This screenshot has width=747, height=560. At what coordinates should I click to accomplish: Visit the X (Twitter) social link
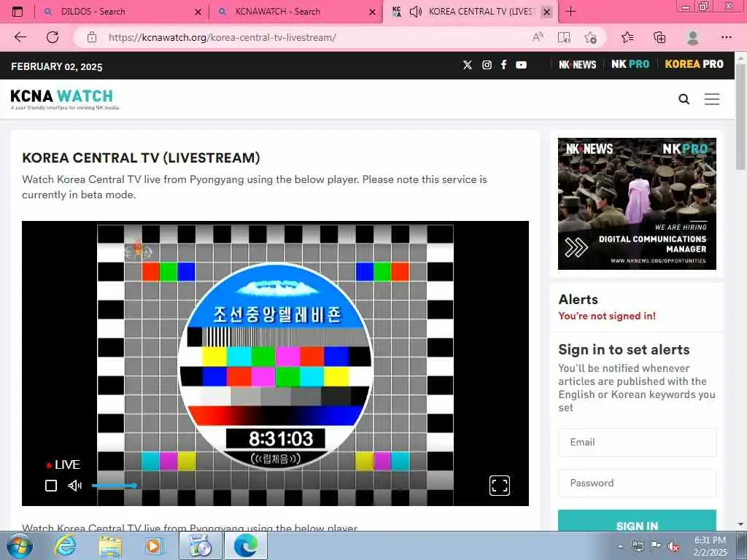click(468, 65)
